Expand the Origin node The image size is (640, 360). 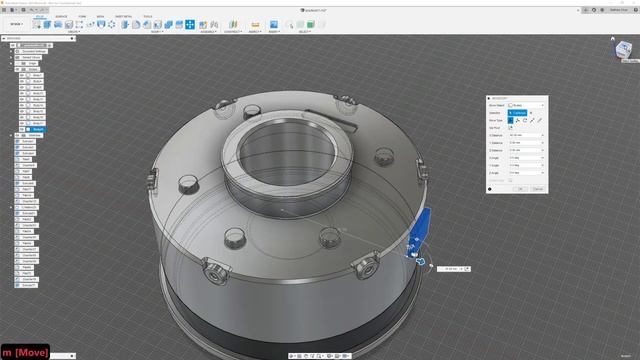11,64
